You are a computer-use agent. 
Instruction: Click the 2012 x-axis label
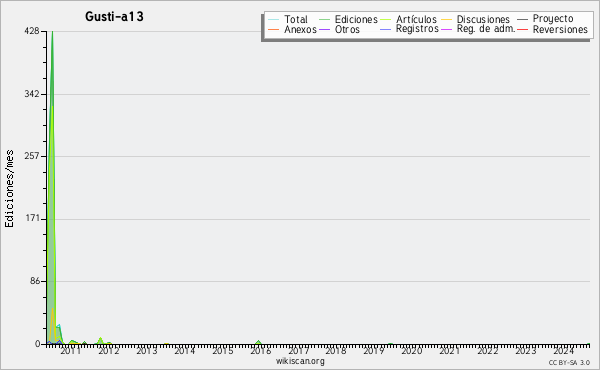(x=109, y=350)
